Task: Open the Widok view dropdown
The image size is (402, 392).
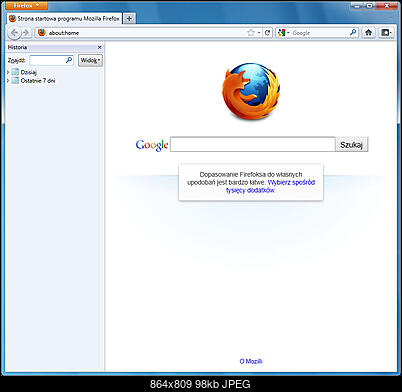Action: (x=90, y=60)
